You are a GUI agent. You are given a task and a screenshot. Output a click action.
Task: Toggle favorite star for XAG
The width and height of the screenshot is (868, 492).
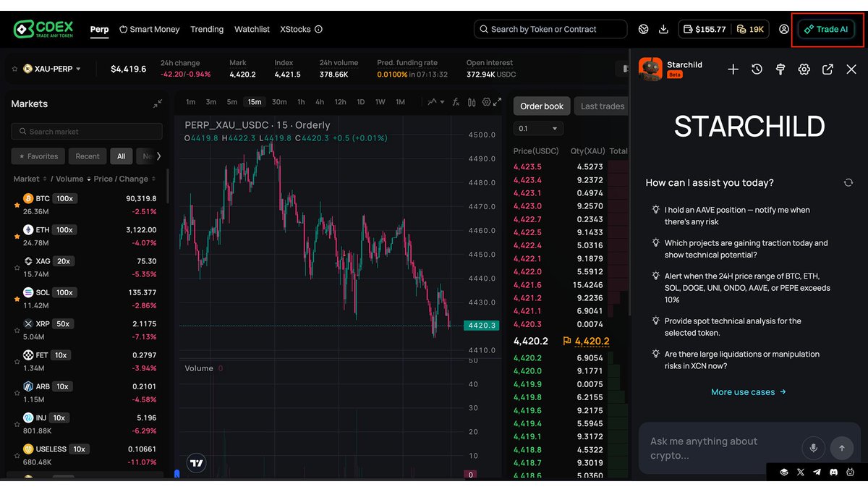[x=17, y=268]
